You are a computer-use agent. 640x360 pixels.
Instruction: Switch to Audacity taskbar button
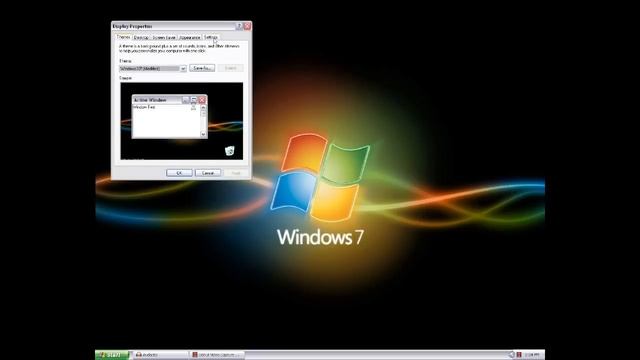click(161, 355)
